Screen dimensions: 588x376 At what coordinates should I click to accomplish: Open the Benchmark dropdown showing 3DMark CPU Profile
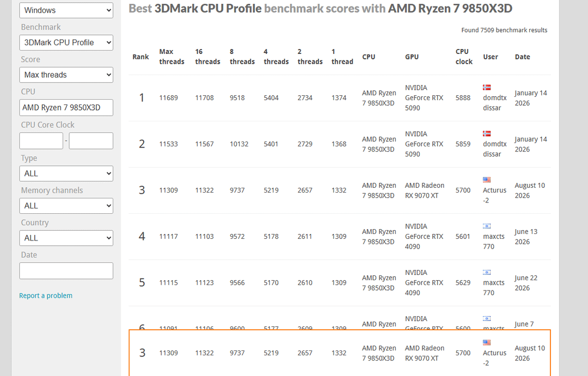(66, 42)
